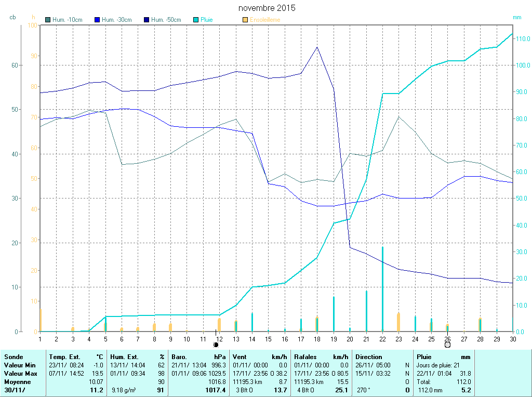This screenshot has width=532, height=397.
Task: Click the Pluie legend color box
Action: pos(196,20)
